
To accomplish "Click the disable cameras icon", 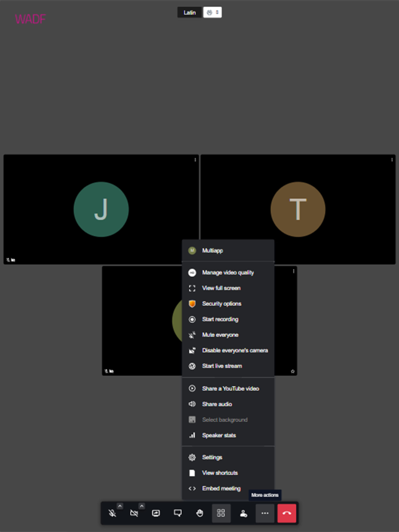I will click(x=192, y=350).
